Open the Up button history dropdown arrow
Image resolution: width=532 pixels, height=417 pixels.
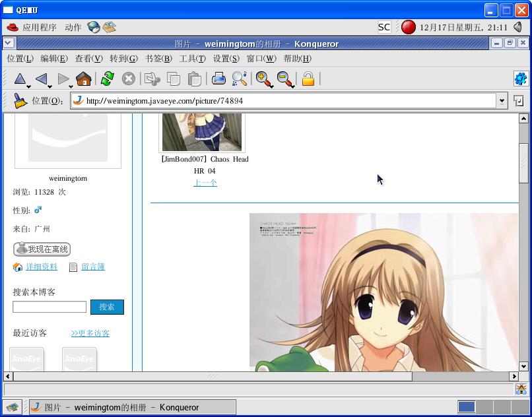tap(28, 86)
